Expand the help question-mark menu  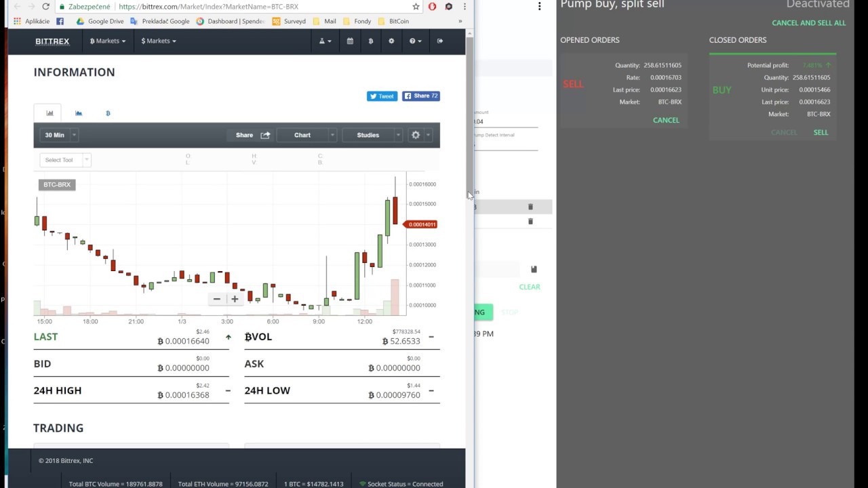pos(415,41)
